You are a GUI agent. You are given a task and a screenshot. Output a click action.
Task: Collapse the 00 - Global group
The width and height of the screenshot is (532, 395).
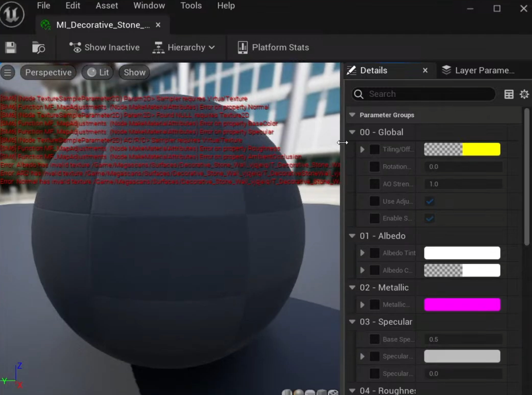(352, 132)
